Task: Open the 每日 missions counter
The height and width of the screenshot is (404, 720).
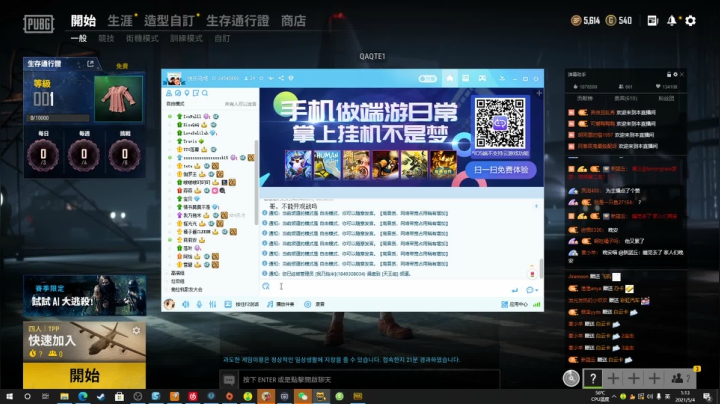Action: click(x=43, y=154)
